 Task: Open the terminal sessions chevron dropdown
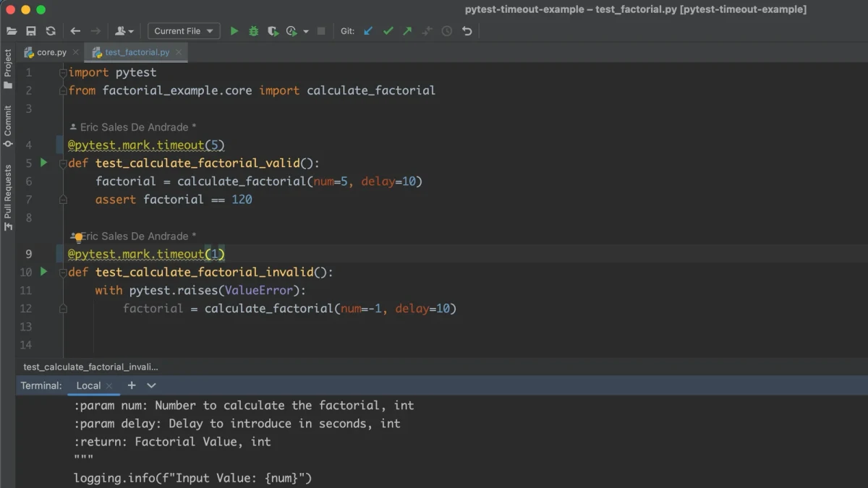151,385
